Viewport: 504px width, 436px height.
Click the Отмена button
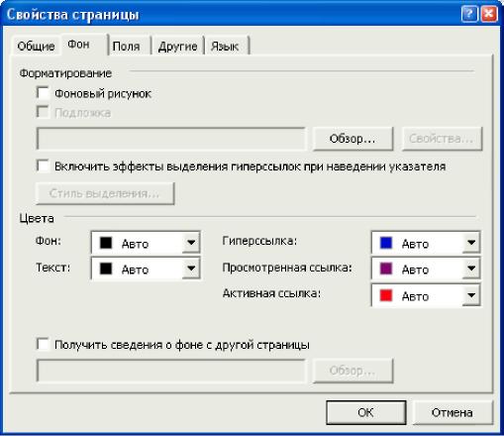click(453, 412)
